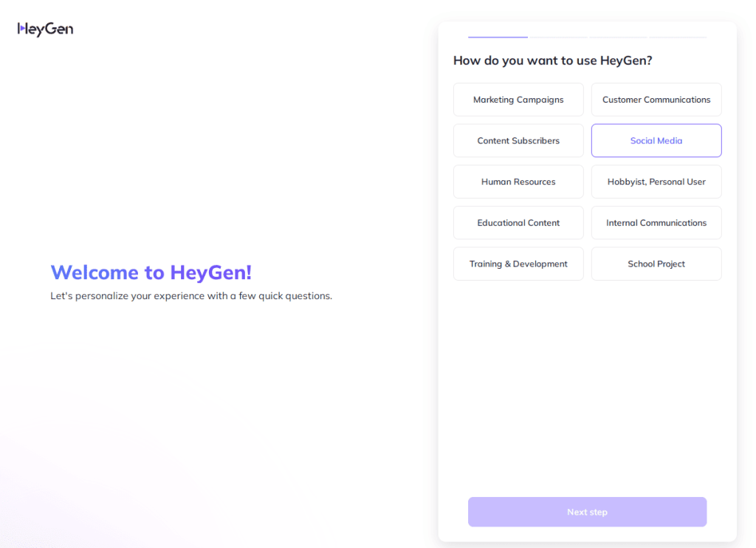The image size is (756, 548).
Task: Deselect the Social Media option
Action: [656, 140]
